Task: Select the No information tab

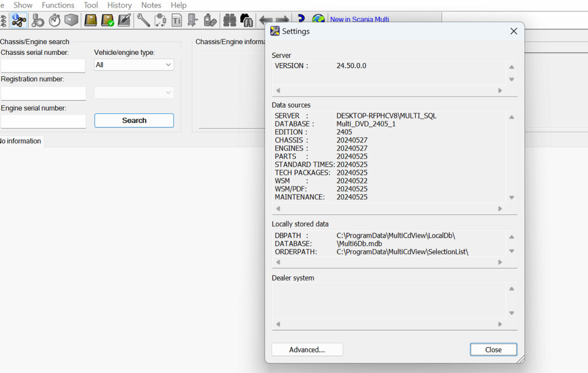Action: coord(21,141)
